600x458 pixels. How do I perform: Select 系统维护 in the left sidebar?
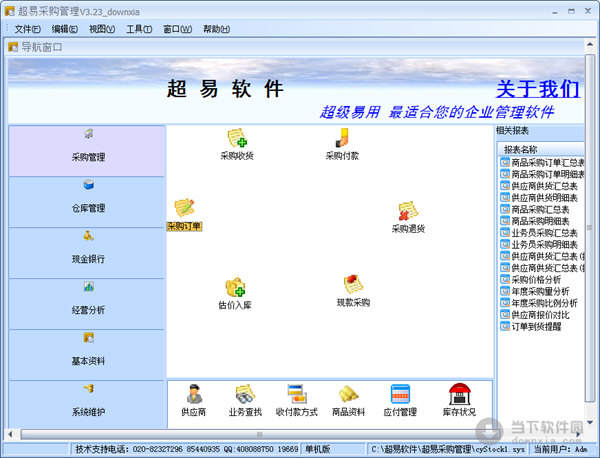tap(87, 405)
